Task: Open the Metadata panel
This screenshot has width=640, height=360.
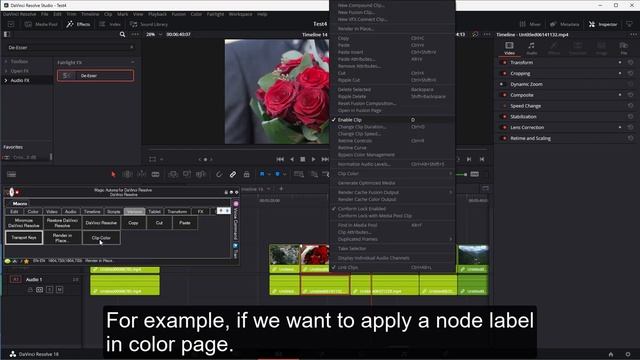Action: (x=564, y=24)
